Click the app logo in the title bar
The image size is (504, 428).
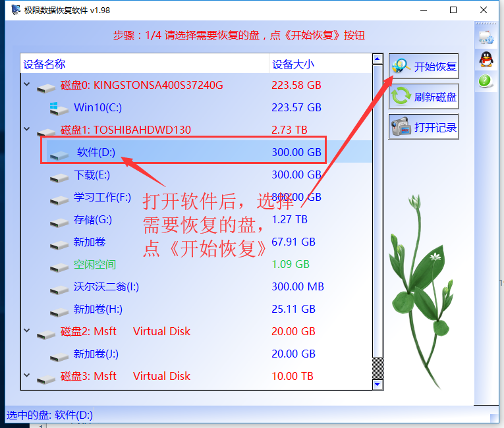[x=16, y=10]
